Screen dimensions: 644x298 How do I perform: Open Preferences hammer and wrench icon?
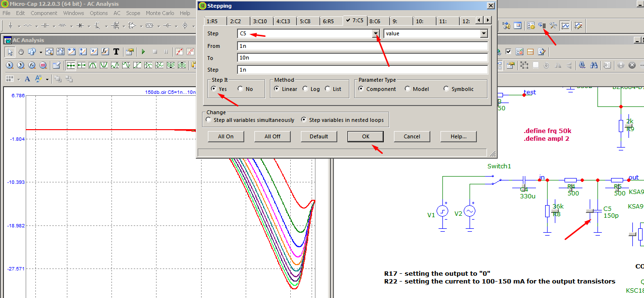click(553, 26)
